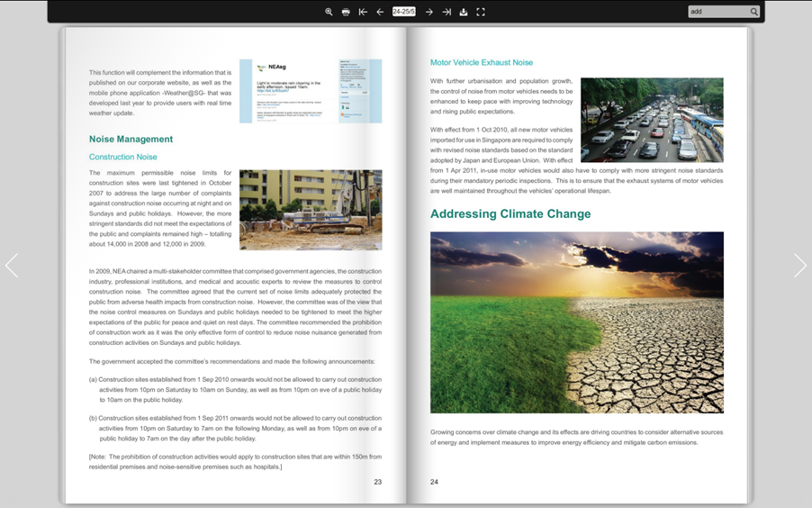The image size is (812, 508).
Task: Click the 'With effect from 1 Oct 2010' paragraph
Action: click(x=577, y=160)
